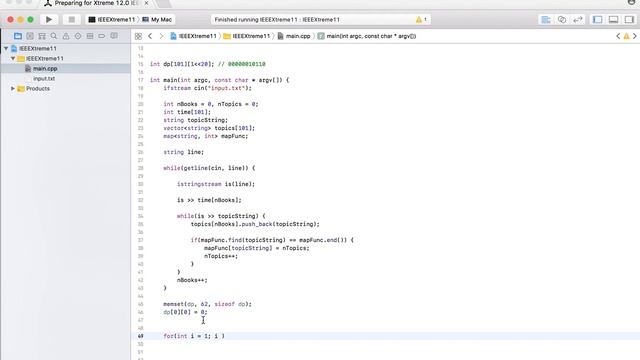Place cursor in for(int i = 1 line

coord(194,336)
